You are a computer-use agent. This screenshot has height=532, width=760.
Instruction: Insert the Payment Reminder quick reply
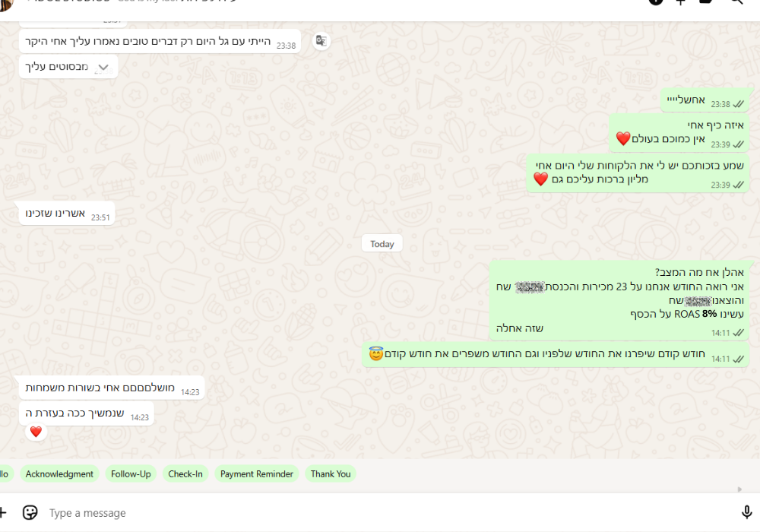click(256, 473)
